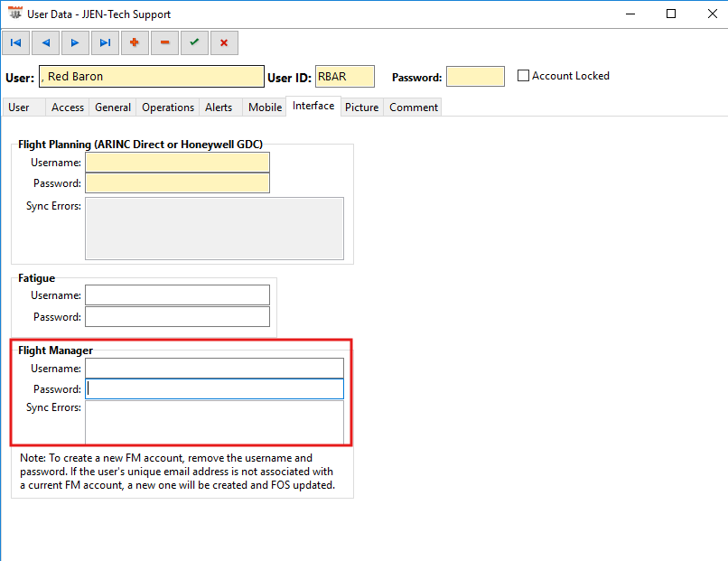The width and height of the screenshot is (728, 561).
Task: Click the Flight Planning Username field
Action: pos(177,163)
